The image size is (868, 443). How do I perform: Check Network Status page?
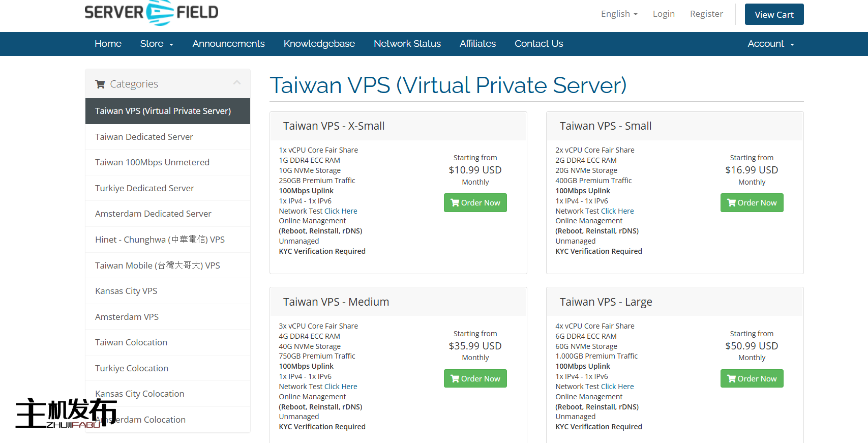point(407,44)
